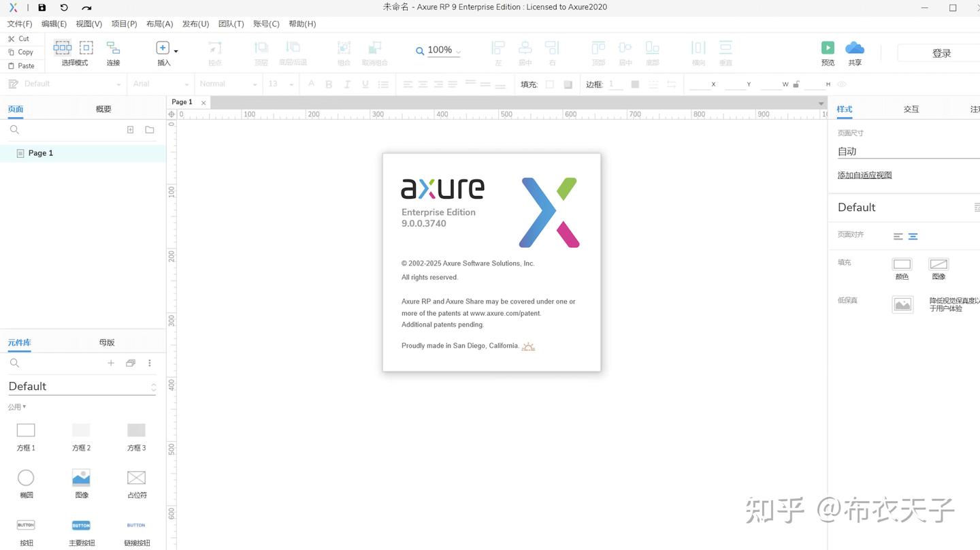
Task: Cut the selection with the Cut button
Action: [x=19, y=39]
